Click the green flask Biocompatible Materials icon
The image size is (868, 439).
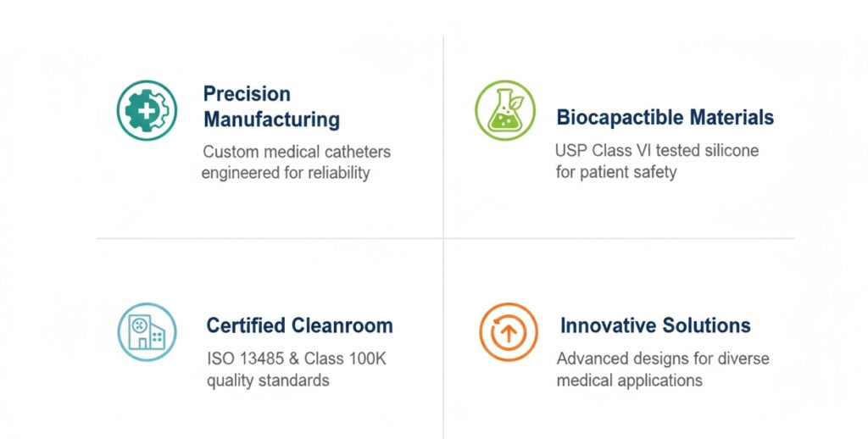tap(505, 110)
